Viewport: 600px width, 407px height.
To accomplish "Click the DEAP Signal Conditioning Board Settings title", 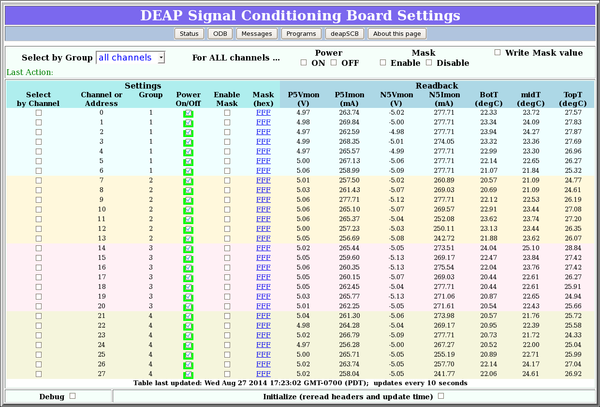I will point(300,16).
